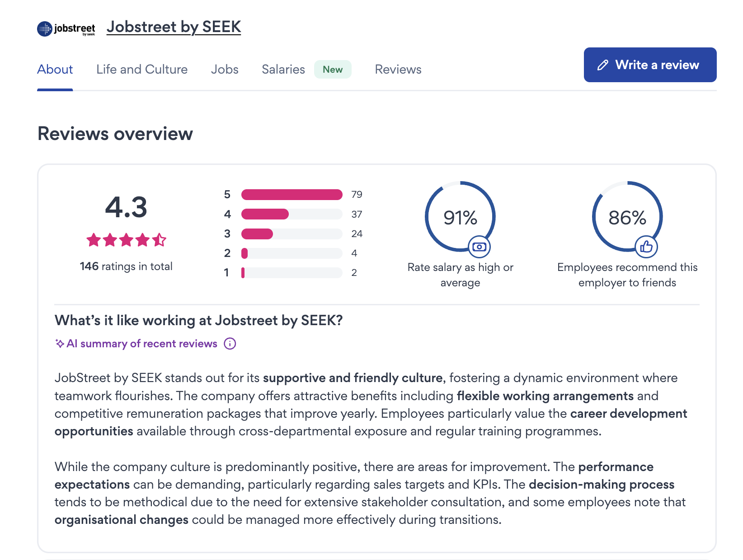
Task: Switch to Life and Culture tab
Action: tap(142, 70)
